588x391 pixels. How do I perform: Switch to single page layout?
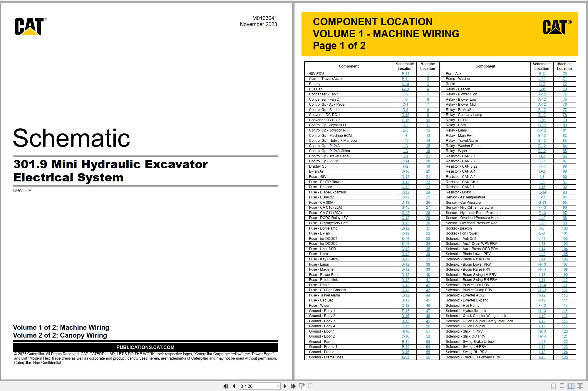[553, 386]
